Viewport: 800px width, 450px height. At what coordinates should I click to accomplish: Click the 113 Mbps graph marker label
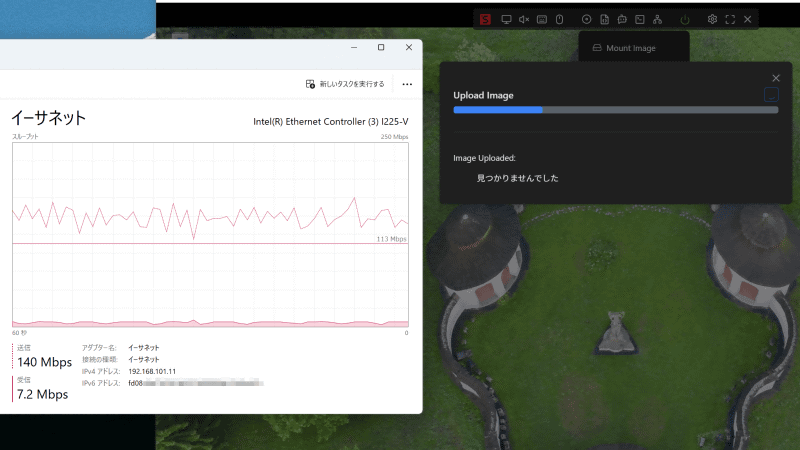coord(391,239)
